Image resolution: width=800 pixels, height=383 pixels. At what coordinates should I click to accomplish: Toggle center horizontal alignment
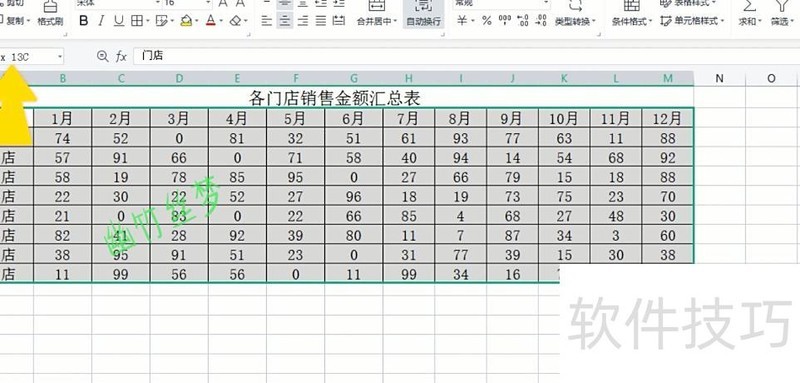point(285,21)
